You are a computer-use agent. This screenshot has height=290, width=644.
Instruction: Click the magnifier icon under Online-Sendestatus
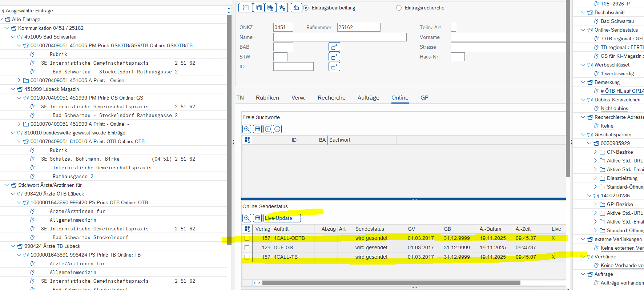[247, 218]
